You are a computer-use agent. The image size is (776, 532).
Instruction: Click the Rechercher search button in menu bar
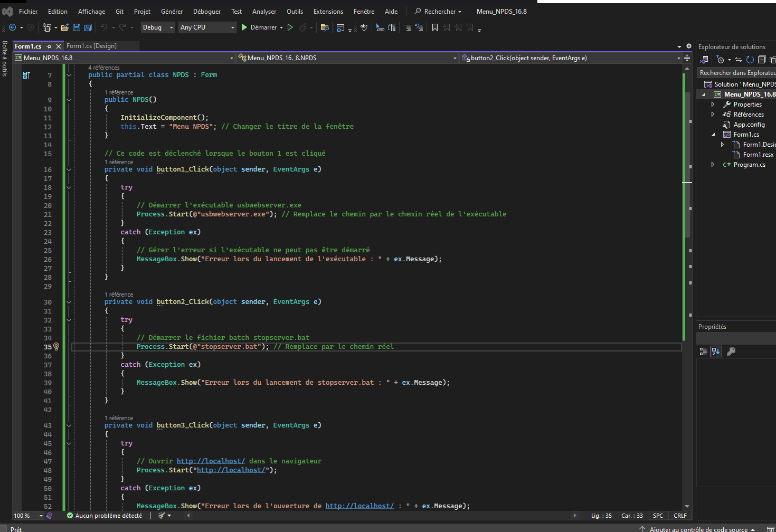pyautogui.click(x=438, y=11)
